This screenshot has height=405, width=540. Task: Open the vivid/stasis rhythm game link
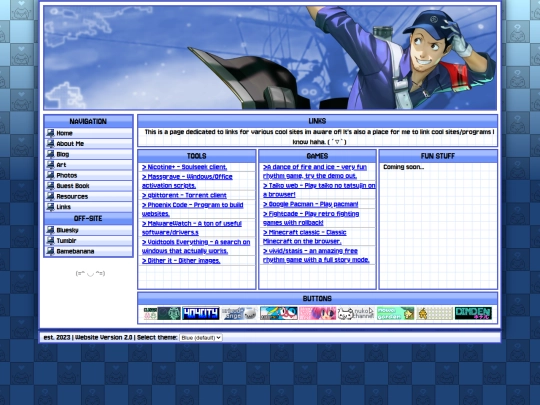click(316, 256)
